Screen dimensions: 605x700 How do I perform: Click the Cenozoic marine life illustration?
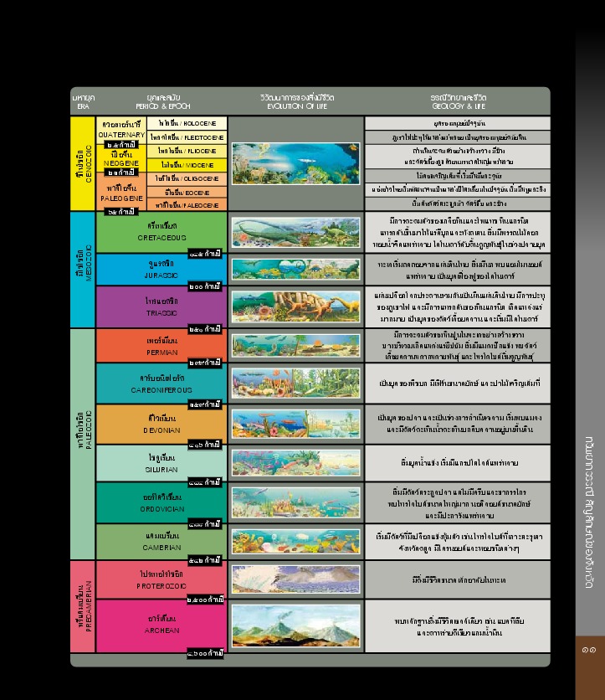tap(296, 163)
